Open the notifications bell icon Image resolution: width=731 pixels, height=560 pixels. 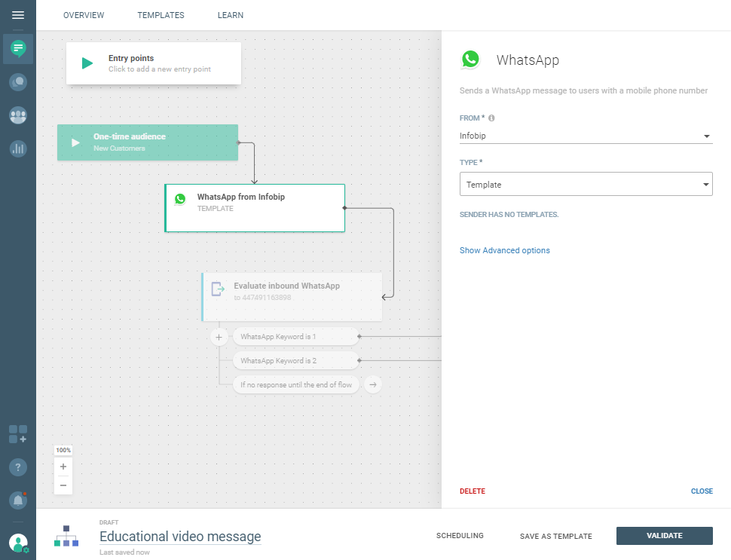pyautogui.click(x=18, y=500)
